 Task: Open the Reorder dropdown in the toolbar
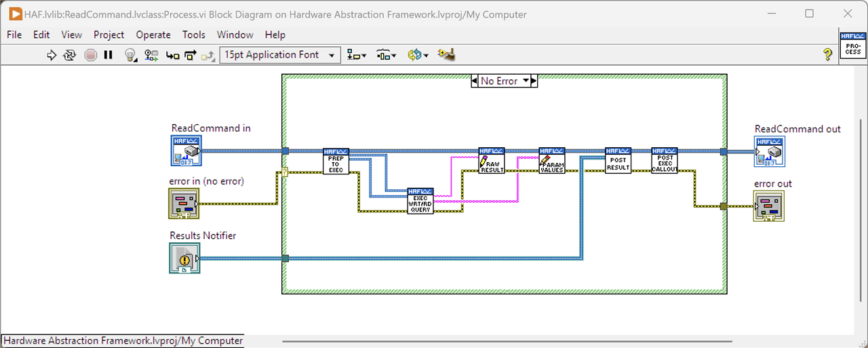417,56
